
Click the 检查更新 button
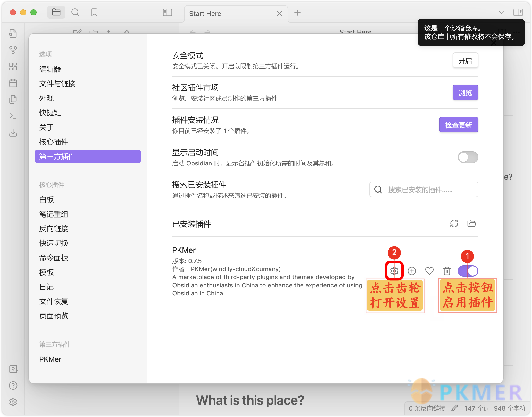coord(459,125)
